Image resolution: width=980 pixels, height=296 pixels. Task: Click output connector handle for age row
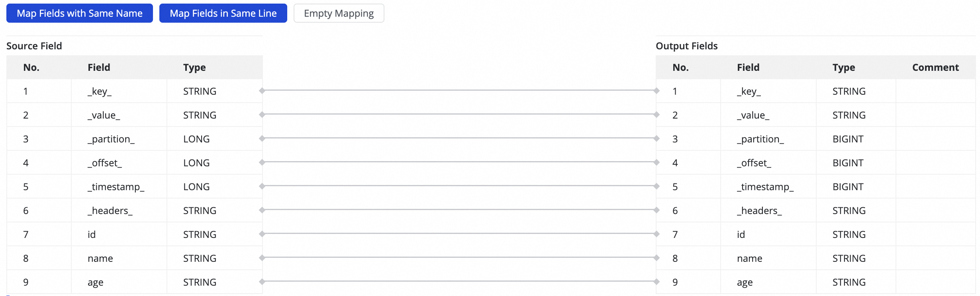(x=657, y=282)
